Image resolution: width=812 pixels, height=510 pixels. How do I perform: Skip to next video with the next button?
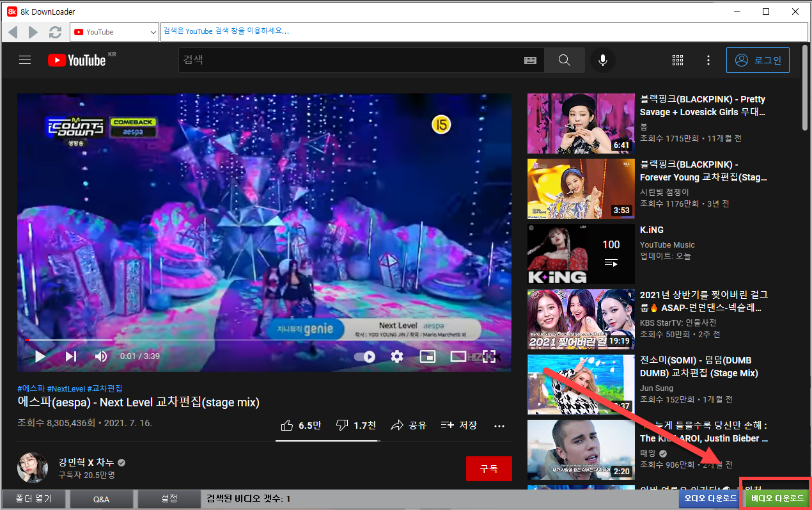point(71,356)
